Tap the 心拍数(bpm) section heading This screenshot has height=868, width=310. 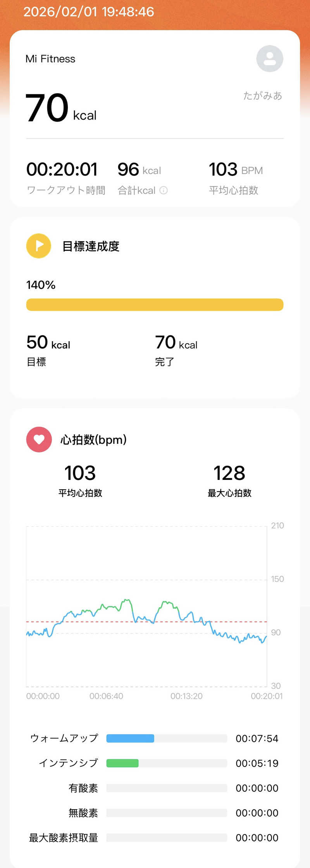point(93,440)
